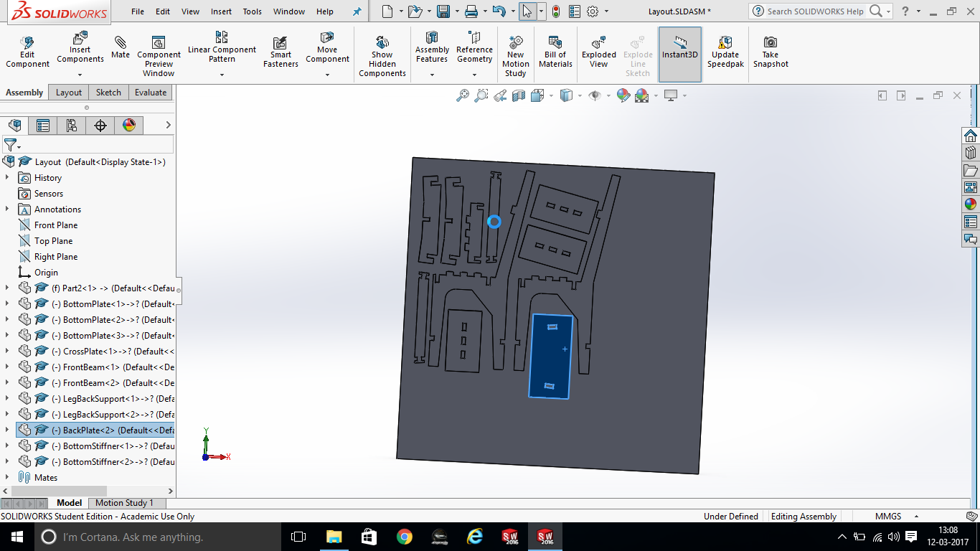Screen dimensions: 980x551
Task: Open the Appearances task pane icon
Action: pos(971,204)
